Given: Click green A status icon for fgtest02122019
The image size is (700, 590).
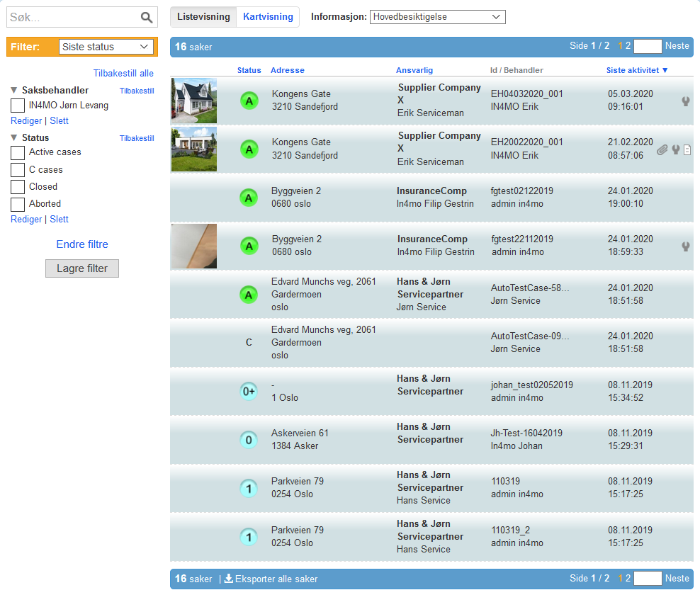Looking at the screenshot, I should pos(248,198).
